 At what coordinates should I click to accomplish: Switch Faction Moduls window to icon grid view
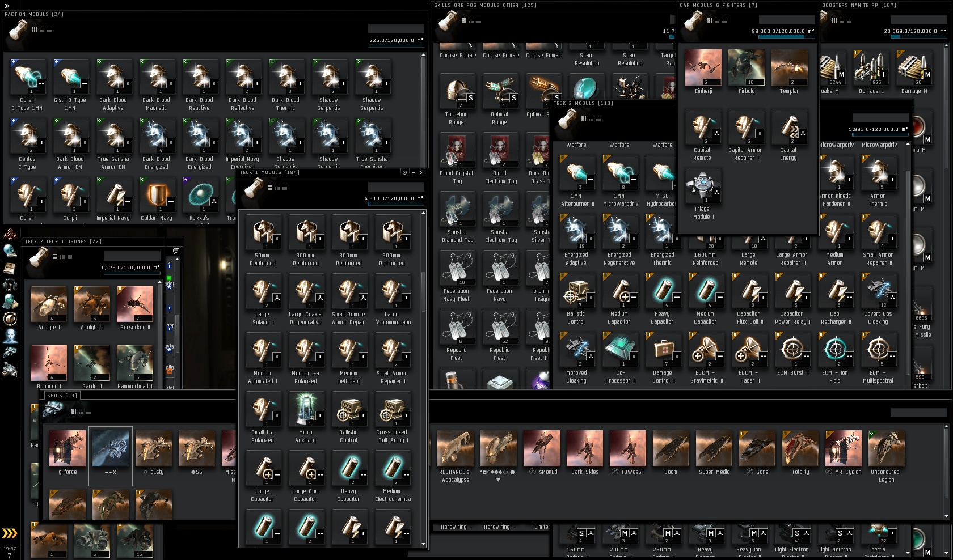35,29
